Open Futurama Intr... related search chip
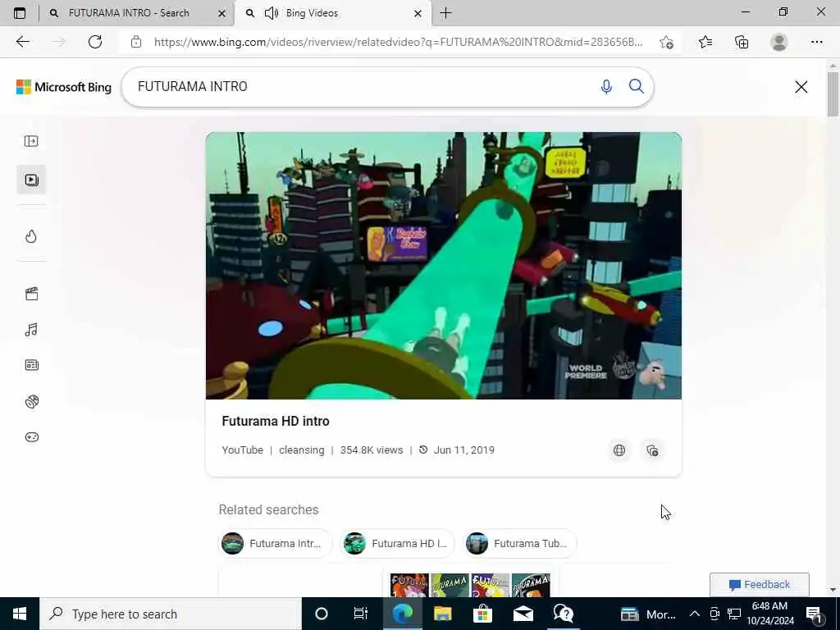This screenshot has height=630, width=840. (x=276, y=543)
